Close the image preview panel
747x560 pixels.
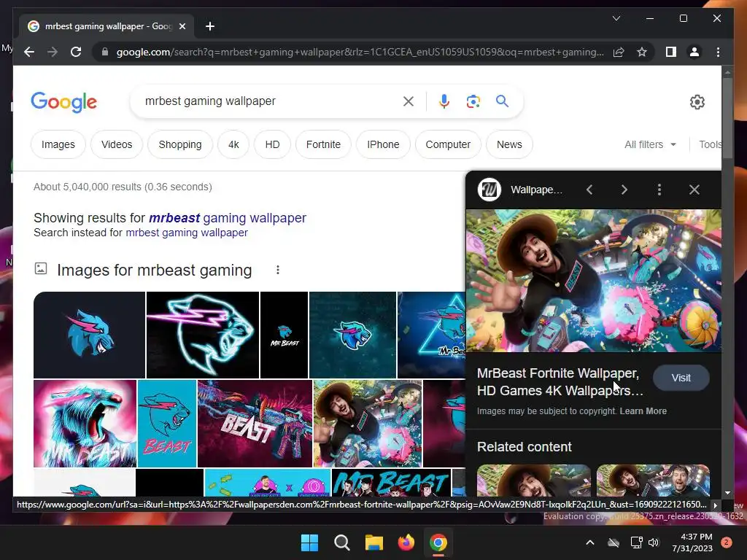694,190
